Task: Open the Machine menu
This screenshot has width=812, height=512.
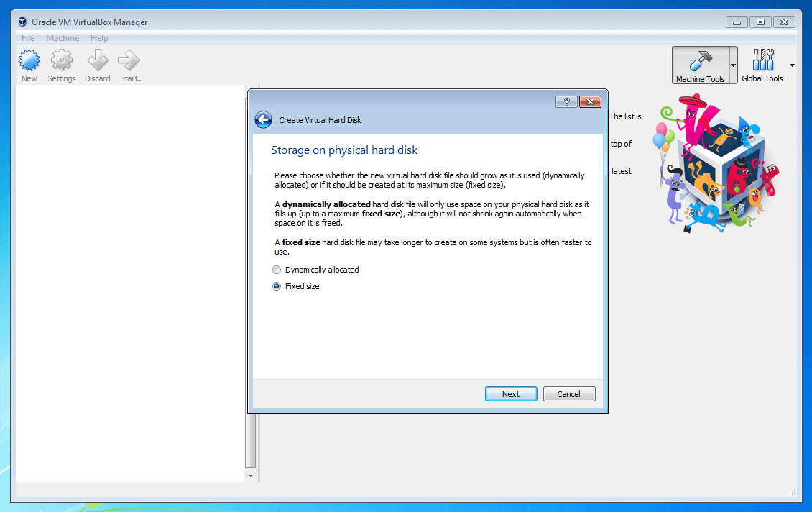Action: [63, 38]
